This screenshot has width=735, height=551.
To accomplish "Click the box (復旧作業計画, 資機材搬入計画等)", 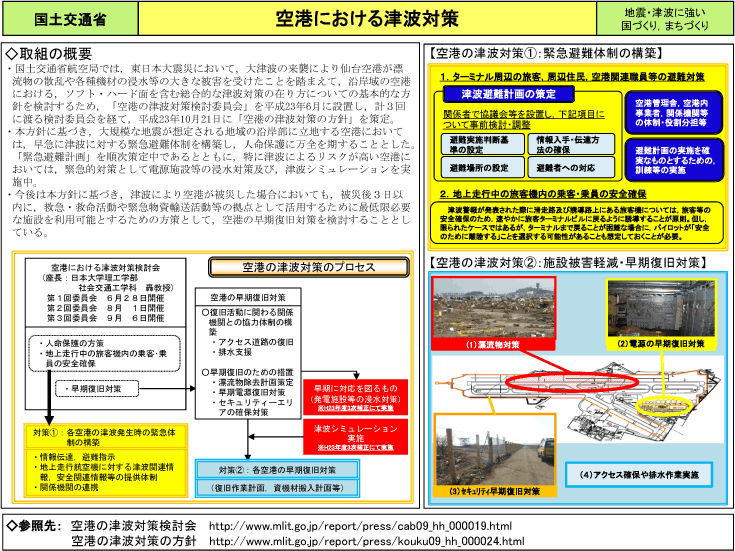I will [x=278, y=488].
